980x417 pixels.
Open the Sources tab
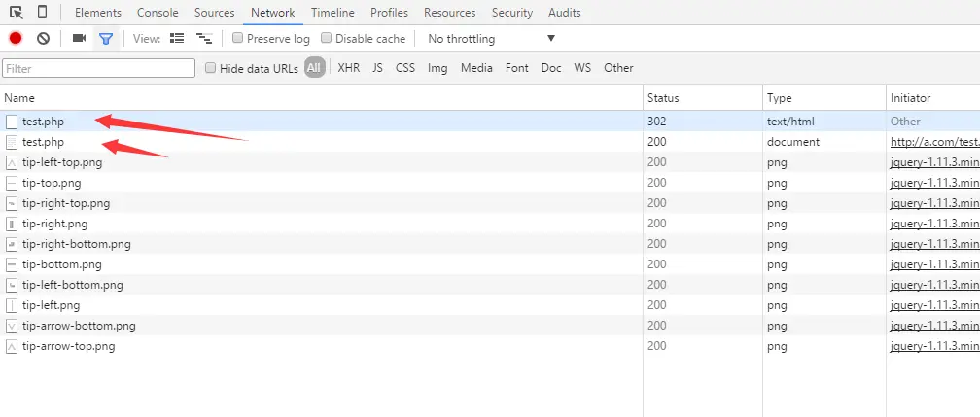pyautogui.click(x=214, y=13)
